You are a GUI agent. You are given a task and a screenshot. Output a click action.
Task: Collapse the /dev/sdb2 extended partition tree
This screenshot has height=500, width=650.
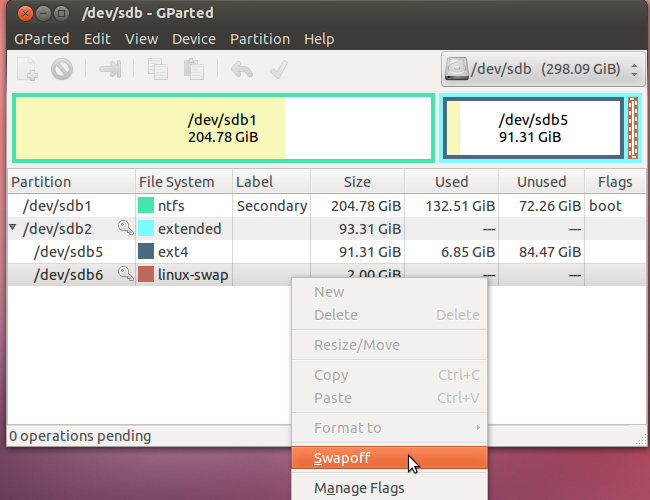pos(13,227)
